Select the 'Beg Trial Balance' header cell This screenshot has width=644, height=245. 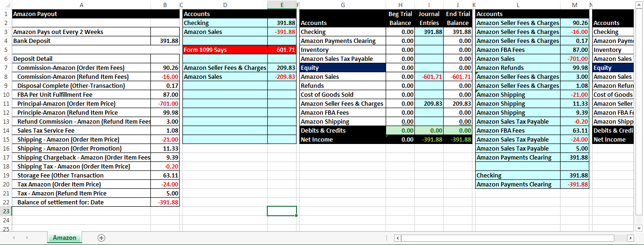click(x=400, y=18)
